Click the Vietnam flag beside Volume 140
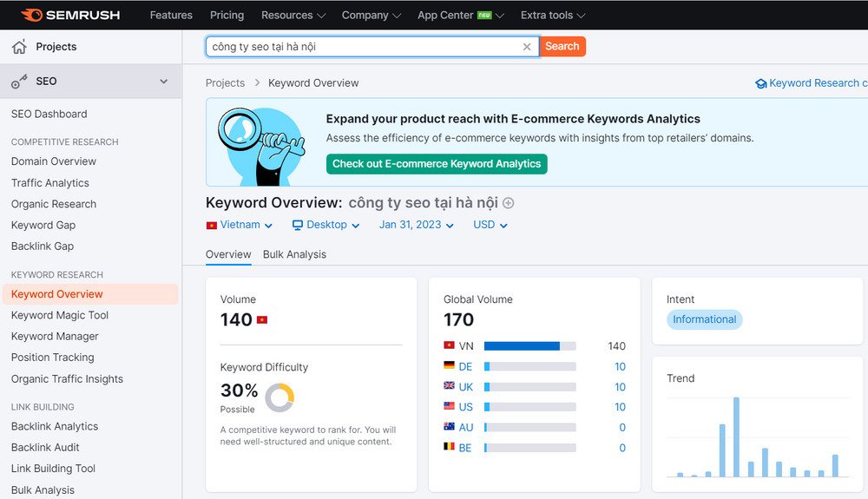 pyautogui.click(x=262, y=319)
